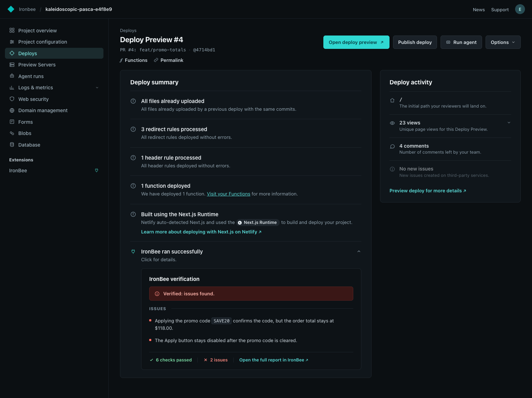This screenshot has width=532, height=398.
Task: Click the home icon for initial path
Action: [392, 100]
